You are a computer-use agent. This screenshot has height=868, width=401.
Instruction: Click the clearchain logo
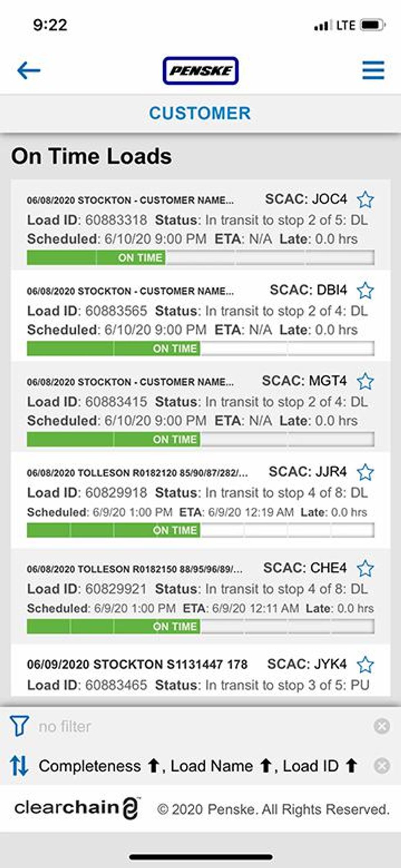(77, 808)
